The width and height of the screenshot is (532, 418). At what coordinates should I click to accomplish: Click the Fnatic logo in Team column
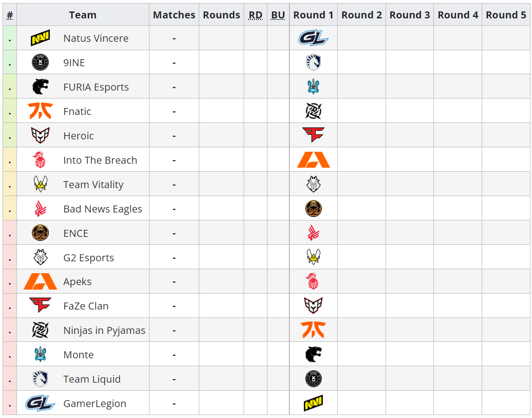(x=40, y=111)
